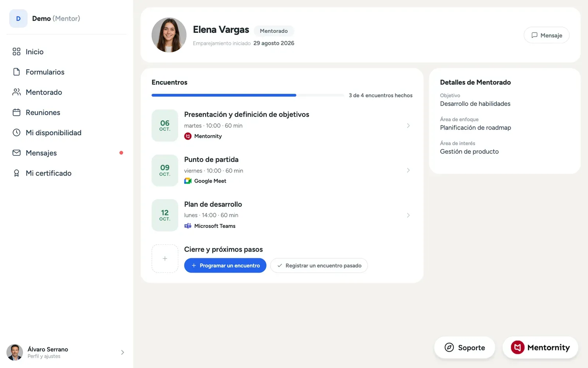Open Reuniones menu item
The height and width of the screenshot is (368, 588).
[67, 112]
